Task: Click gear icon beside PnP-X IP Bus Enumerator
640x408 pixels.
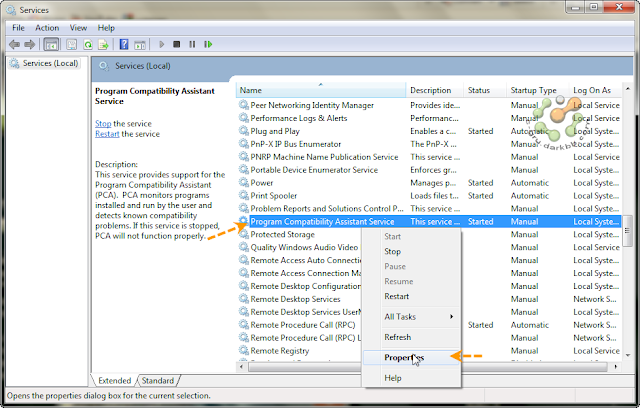Action: coord(244,144)
